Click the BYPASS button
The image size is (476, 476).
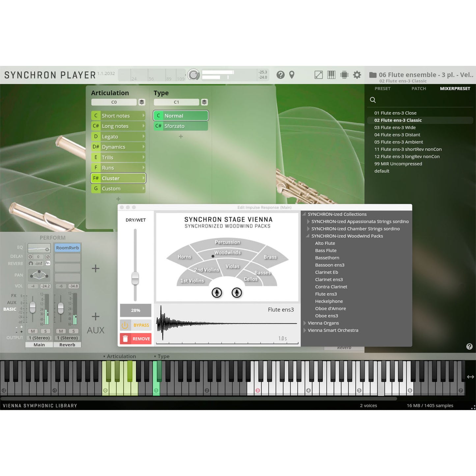click(x=136, y=325)
